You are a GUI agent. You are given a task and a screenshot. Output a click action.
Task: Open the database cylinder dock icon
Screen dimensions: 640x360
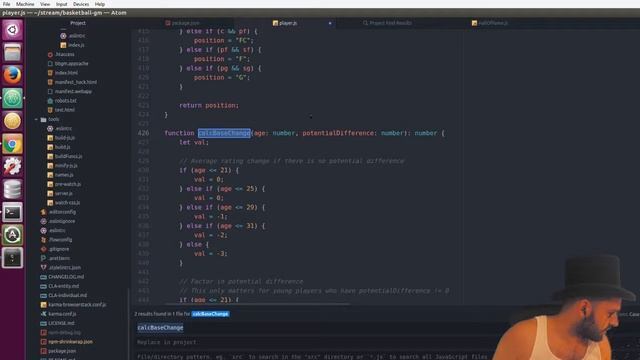12,190
